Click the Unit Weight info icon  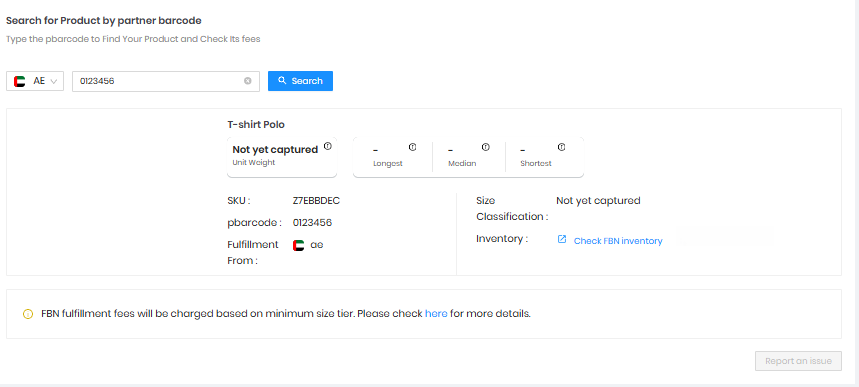328,146
